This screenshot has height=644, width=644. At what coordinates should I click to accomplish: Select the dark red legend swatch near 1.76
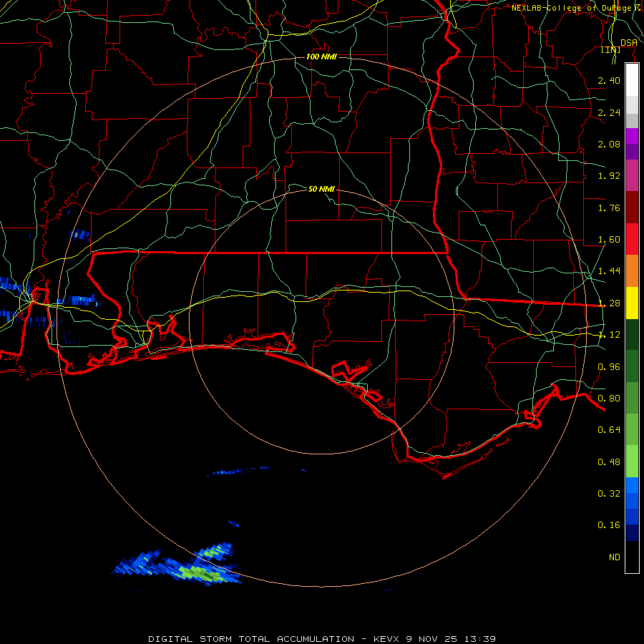pyautogui.click(x=632, y=208)
